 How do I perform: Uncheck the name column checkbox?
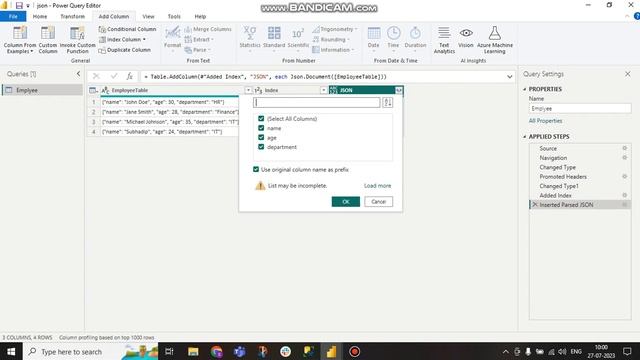click(x=261, y=128)
